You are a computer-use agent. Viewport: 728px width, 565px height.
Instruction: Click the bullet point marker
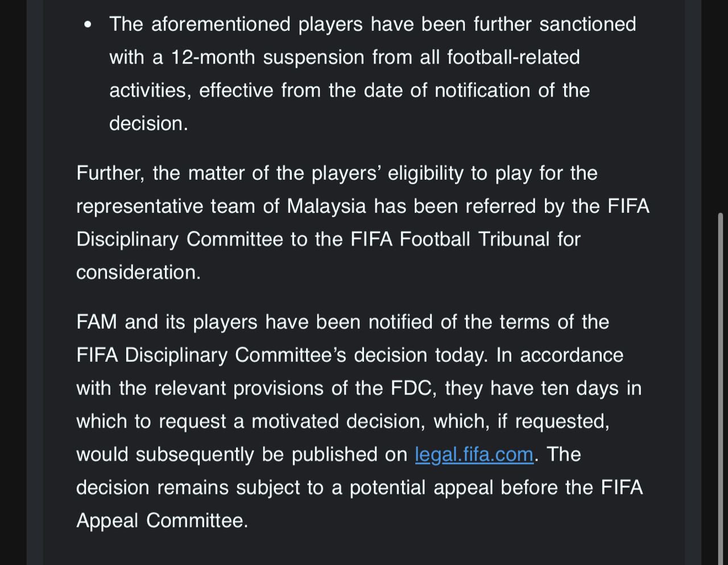tap(87, 25)
